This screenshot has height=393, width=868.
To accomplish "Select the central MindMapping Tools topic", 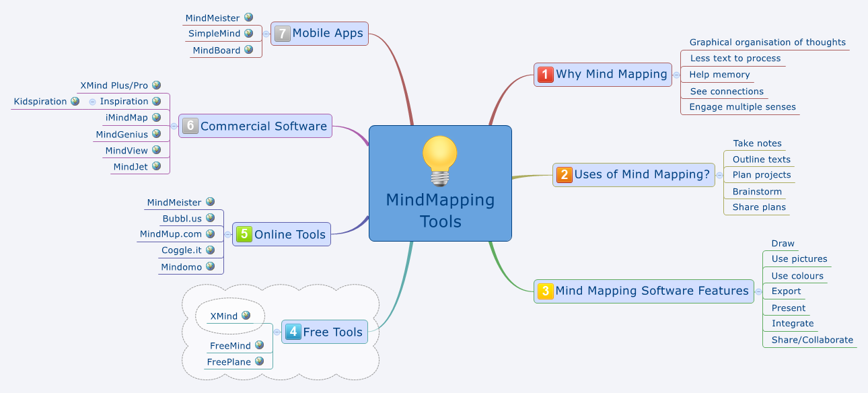I will click(440, 211).
